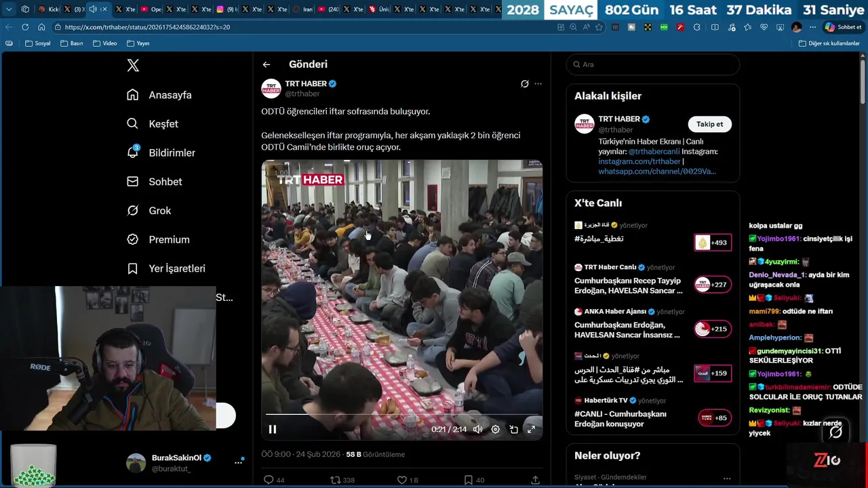Open more options in Neler oluyor section
This screenshot has width=868, height=488.
727,478
